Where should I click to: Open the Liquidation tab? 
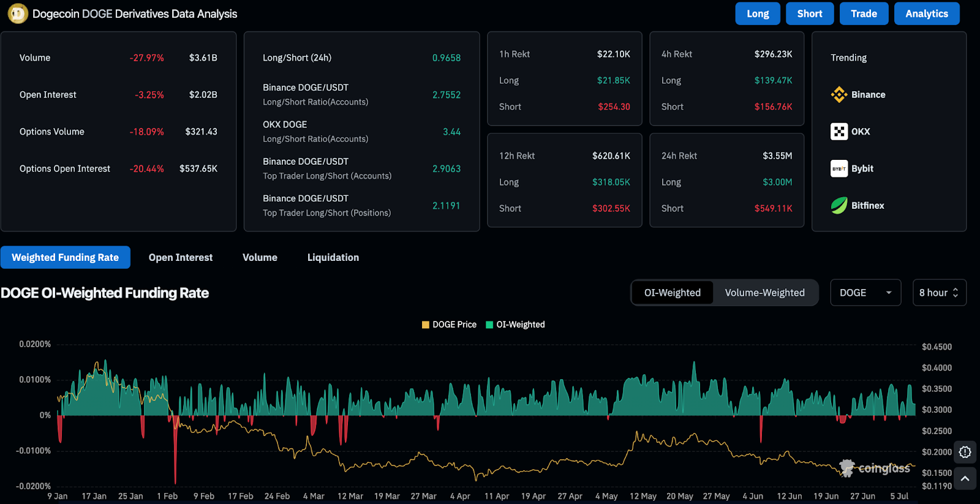(333, 258)
